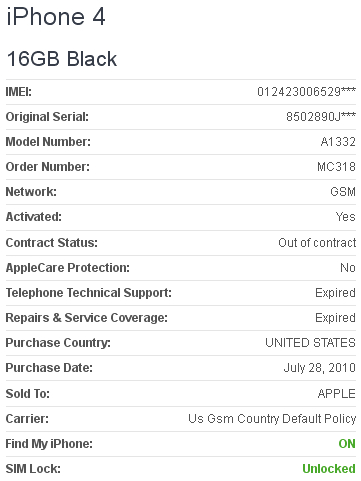
Task: Click Telephone Technical Support Expired value
Action: [335, 293]
